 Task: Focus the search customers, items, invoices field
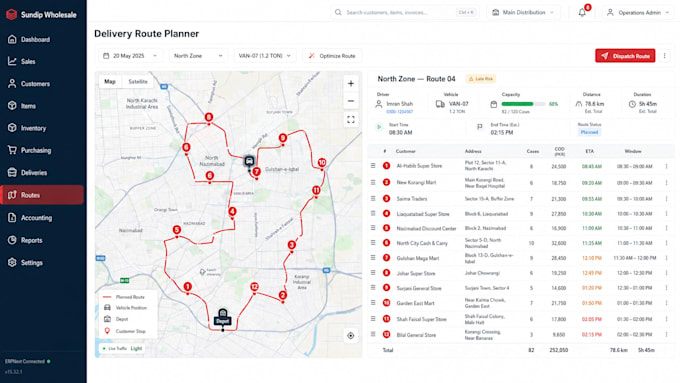tap(404, 13)
